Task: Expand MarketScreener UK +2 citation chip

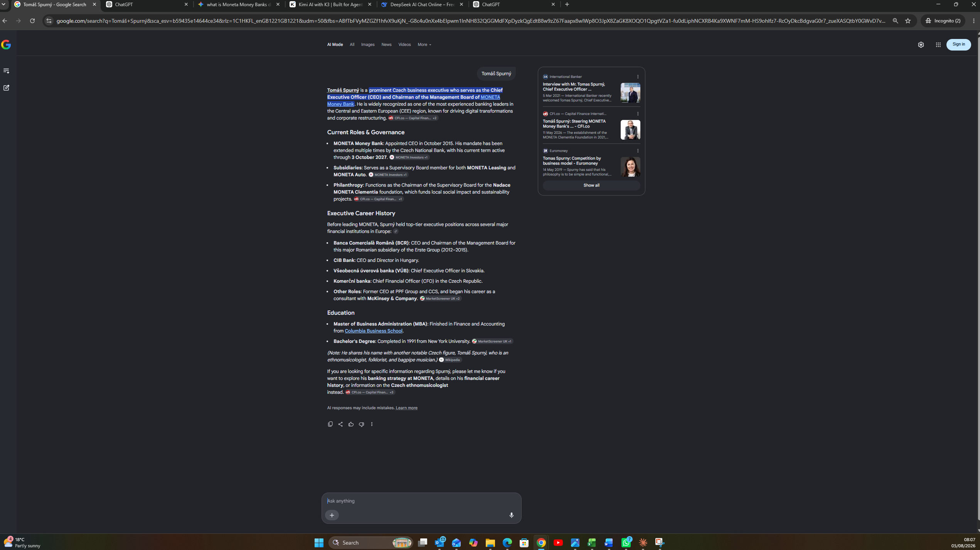Action: 440,299
